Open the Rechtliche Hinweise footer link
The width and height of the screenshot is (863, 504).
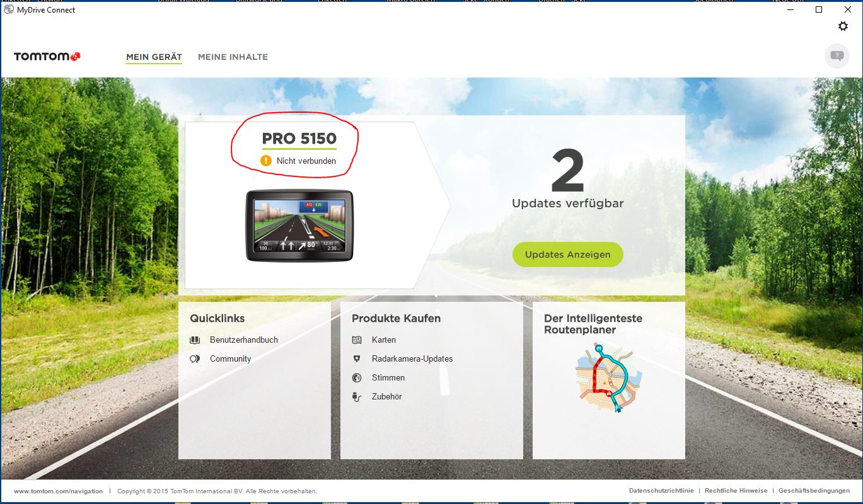[x=736, y=491]
